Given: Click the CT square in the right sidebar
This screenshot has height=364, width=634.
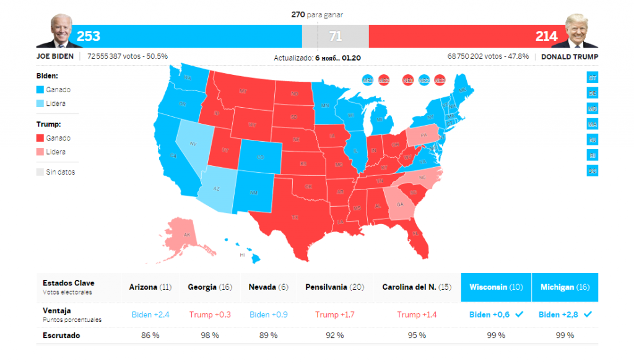Looking at the screenshot, I should pos(592,79).
